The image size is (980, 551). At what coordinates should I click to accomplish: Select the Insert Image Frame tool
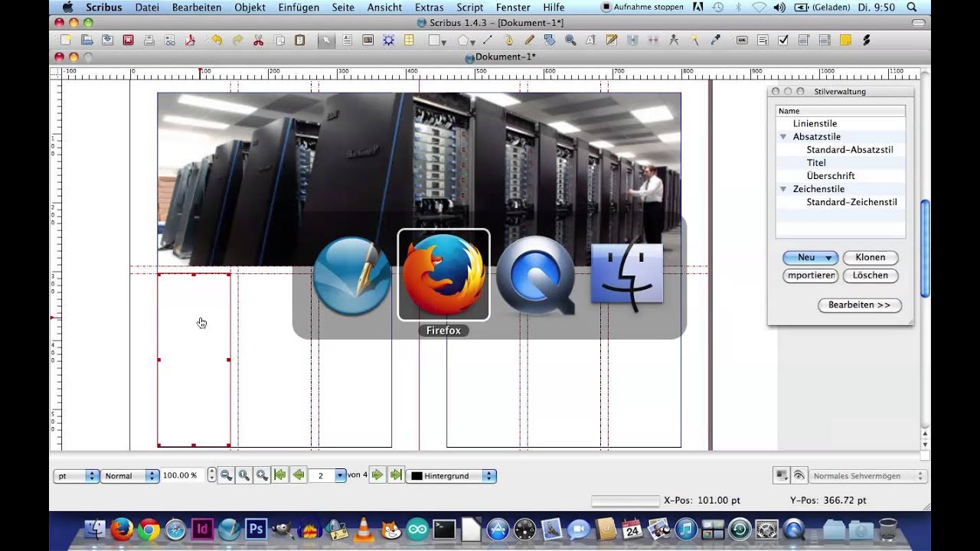[x=367, y=40]
